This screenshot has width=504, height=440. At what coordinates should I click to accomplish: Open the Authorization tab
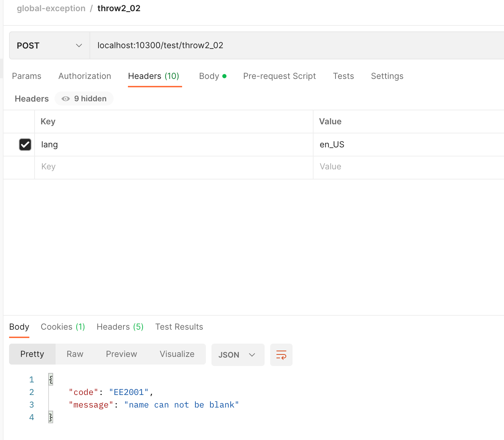tap(85, 76)
